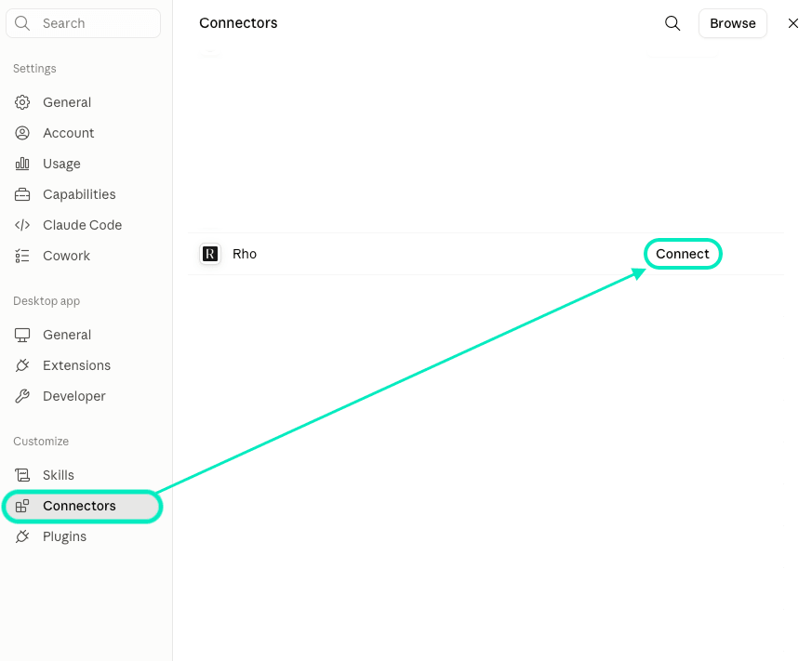Select the Usage bar chart icon
The width and height of the screenshot is (812, 661).
pyautogui.click(x=22, y=164)
